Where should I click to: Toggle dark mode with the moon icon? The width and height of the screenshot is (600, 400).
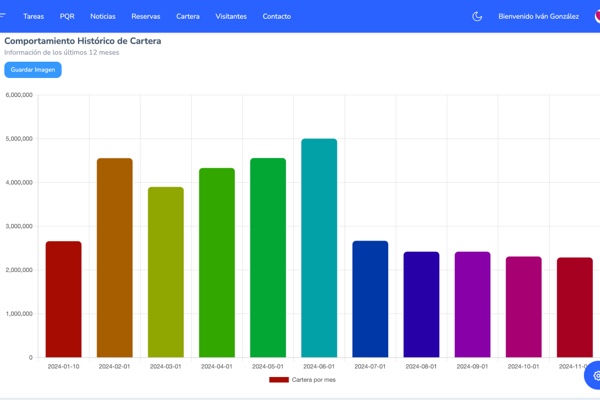pyautogui.click(x=477, y=16)
